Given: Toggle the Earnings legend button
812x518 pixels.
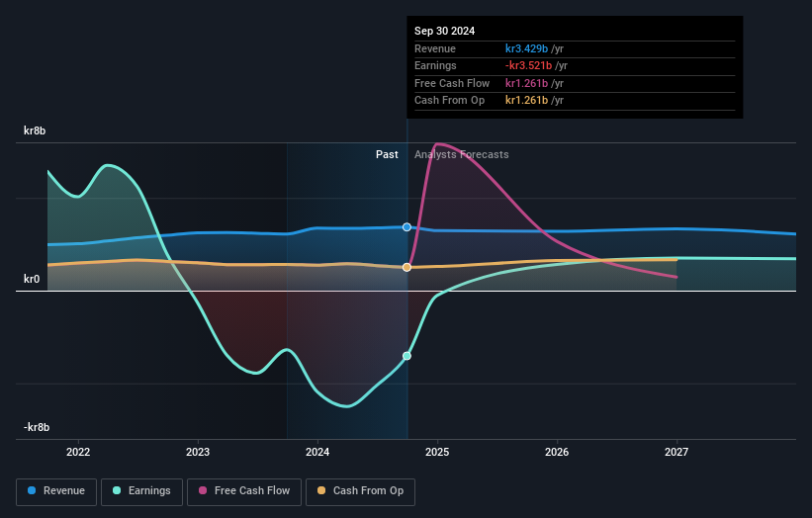Looking at the screenshot, I should coord(141,491).
